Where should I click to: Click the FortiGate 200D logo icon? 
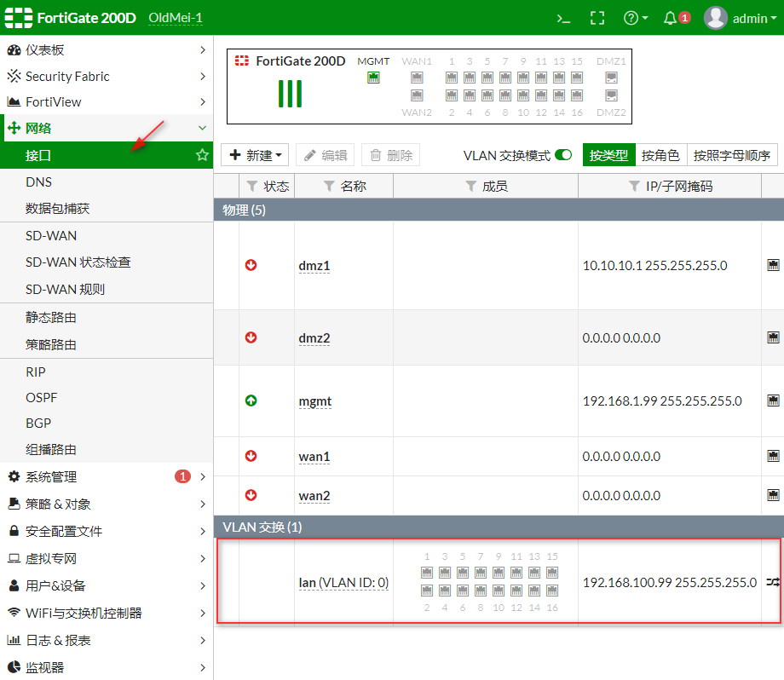tap(17, 17)
